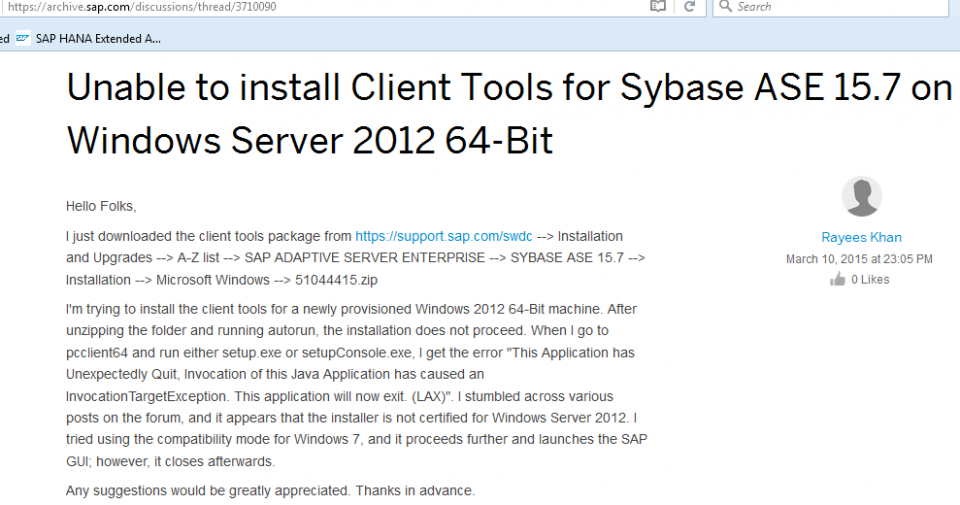Viewport: 960px width, 505px height.
Task: Click Rayees Khan's profile avatar
Action: [x=861, y=197]
